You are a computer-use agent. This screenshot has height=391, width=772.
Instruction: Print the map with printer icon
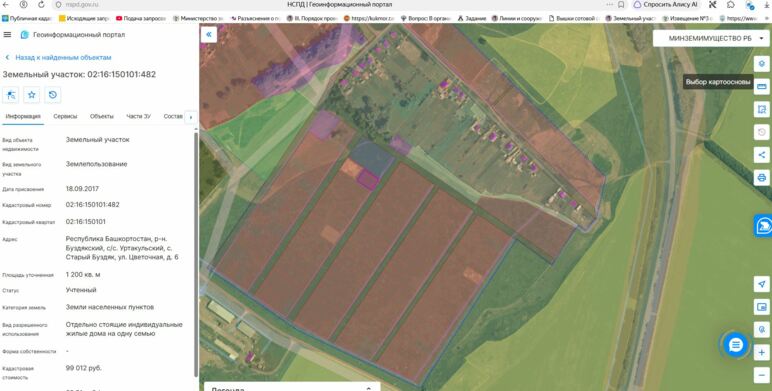tap(762, 177)
